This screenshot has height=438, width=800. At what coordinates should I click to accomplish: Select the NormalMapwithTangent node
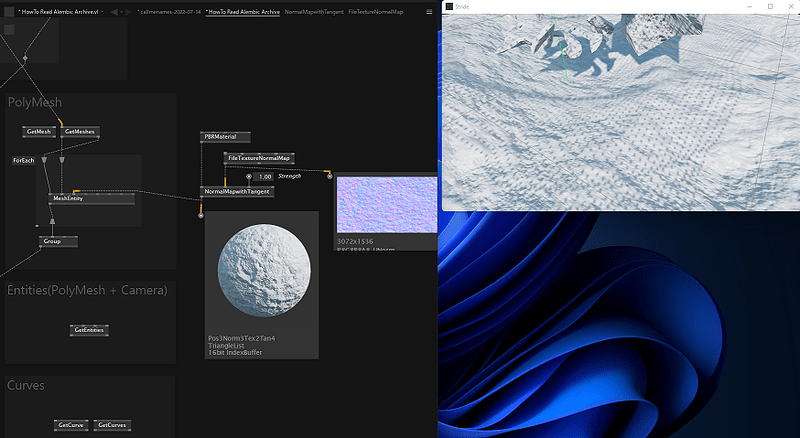pyautogui.click(x=237, y=191)
